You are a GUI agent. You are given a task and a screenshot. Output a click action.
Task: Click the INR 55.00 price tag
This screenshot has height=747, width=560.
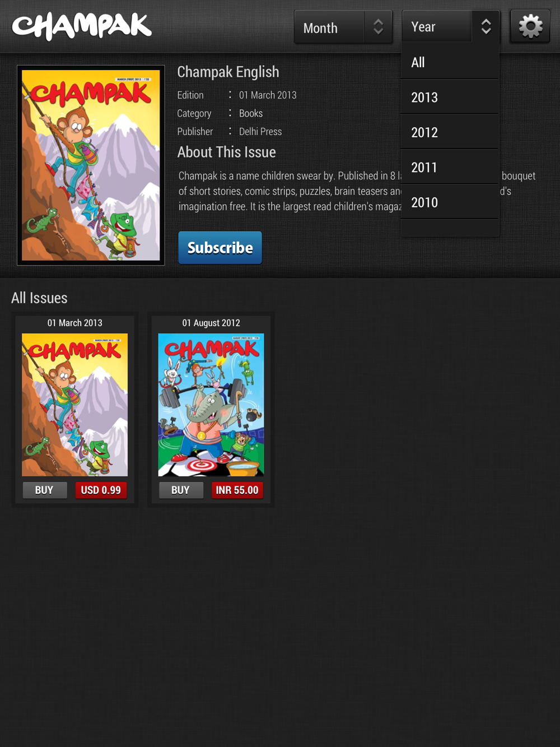tap(237, 490)
